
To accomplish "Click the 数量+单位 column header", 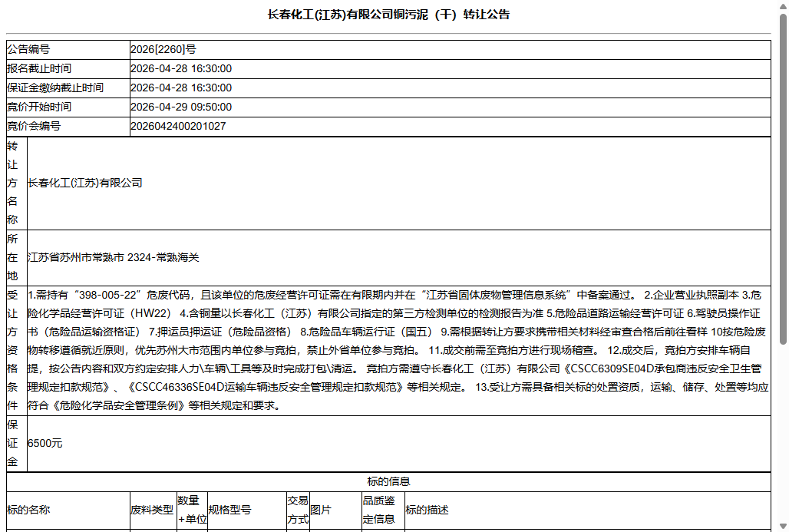I will click(192, 510).
